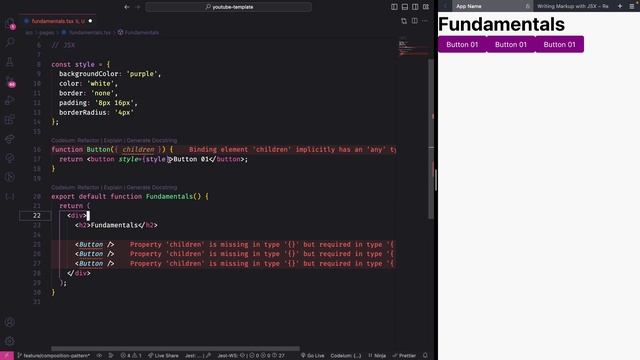
Task: Click the remote window indicator in the status bar
Action: pos(7,356)
